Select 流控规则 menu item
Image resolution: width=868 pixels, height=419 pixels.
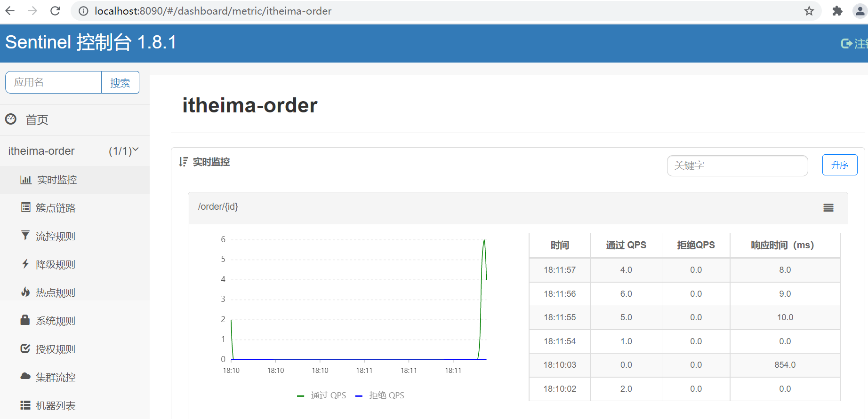click(x=56, y=236)
